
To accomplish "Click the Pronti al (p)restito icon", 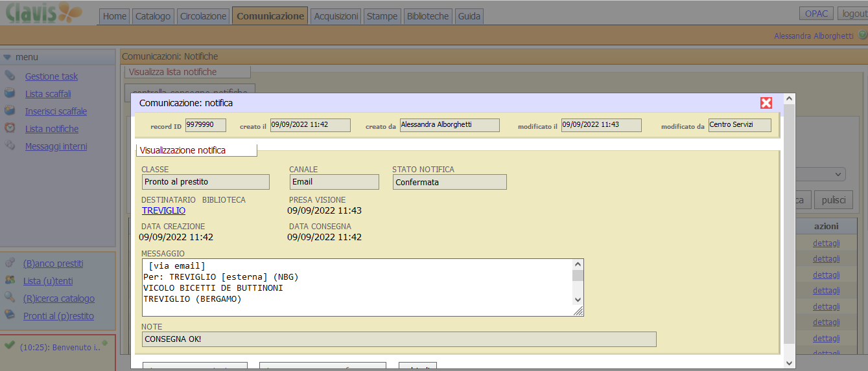I will coord(10,315).
